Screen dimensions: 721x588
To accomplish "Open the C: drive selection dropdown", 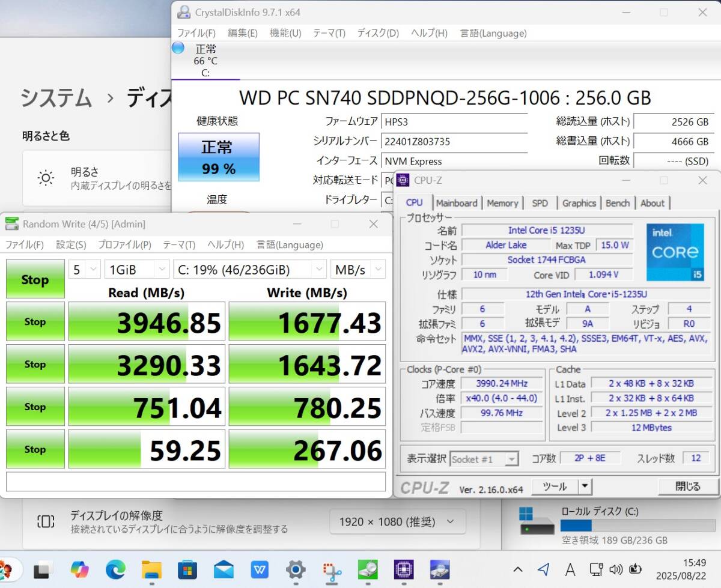I will point(249,270).
